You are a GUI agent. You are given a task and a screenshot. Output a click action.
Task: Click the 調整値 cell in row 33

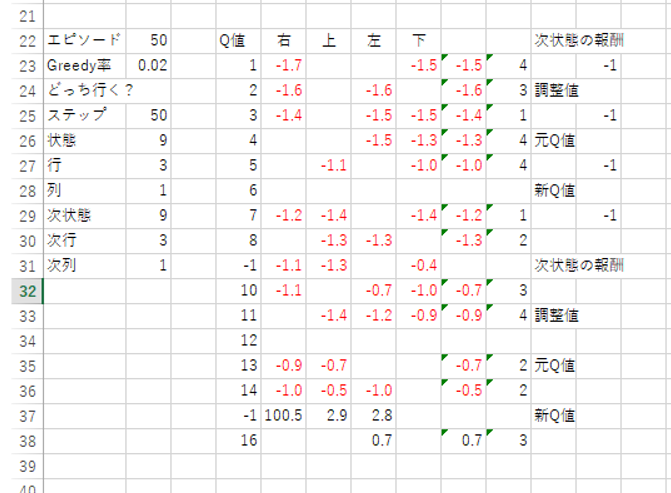pyautogui.click(x=553, y=316)
